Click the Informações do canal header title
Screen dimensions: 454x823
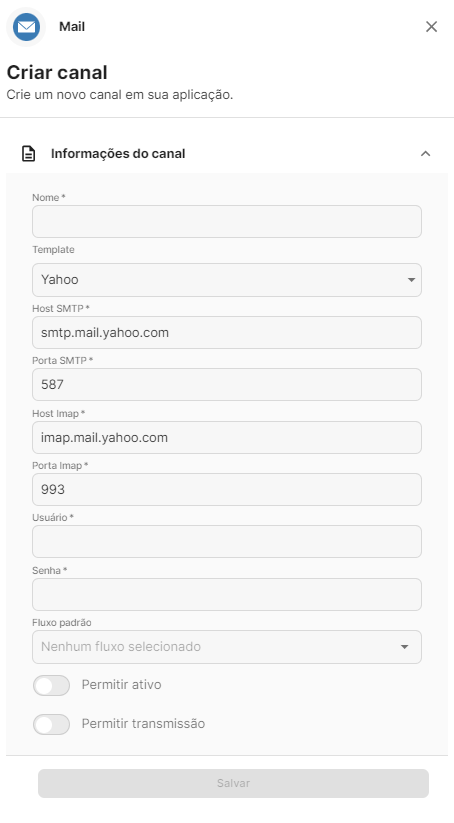coord(118,154)
